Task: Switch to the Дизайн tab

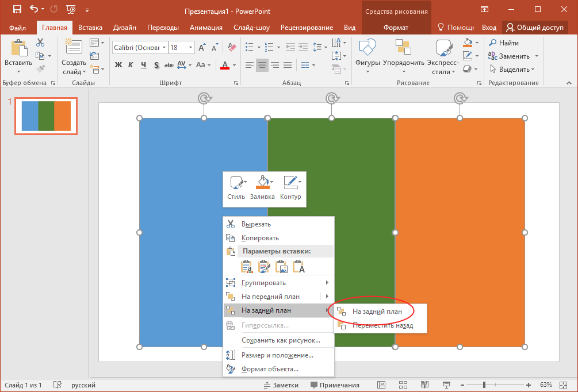Action: pyautogui.click(x=125, y=28)
